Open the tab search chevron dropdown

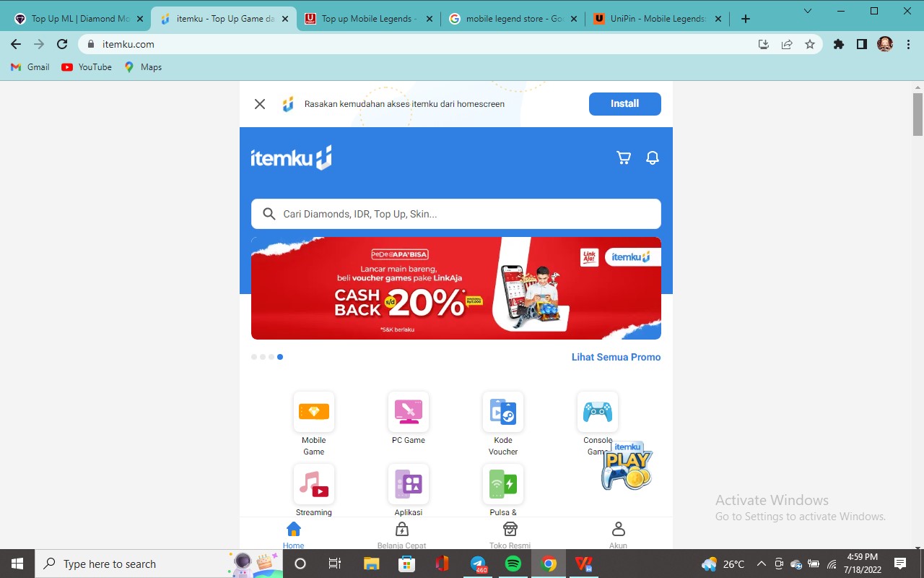click(x=808, y=11)
